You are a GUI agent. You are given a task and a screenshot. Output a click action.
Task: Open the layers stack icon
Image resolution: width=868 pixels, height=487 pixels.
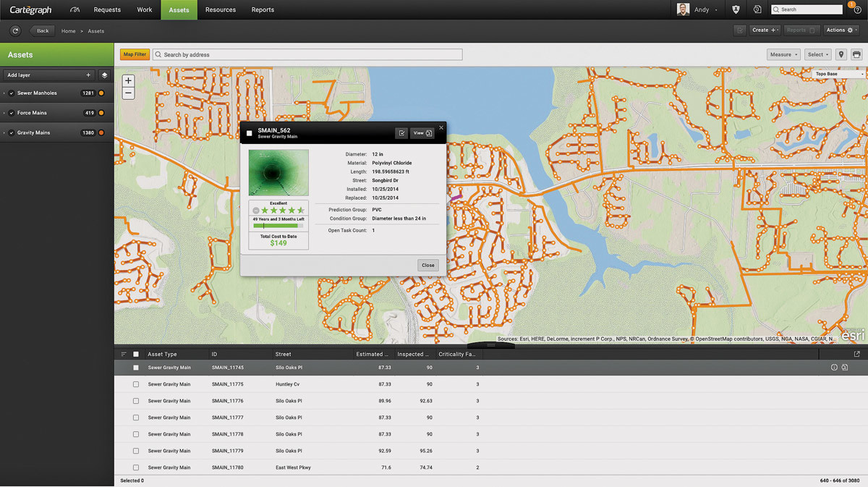pyautogui.click(x=104, y=75)
